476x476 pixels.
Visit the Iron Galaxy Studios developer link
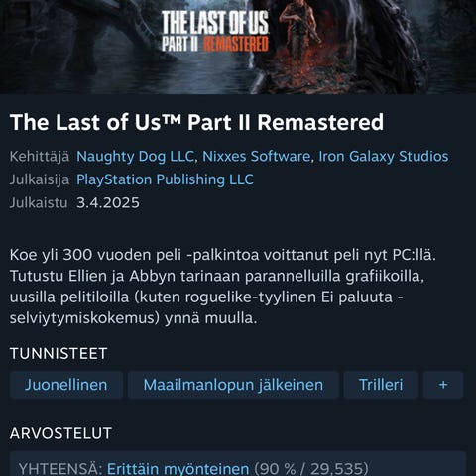pyautogui.click(x=384, y=157)
